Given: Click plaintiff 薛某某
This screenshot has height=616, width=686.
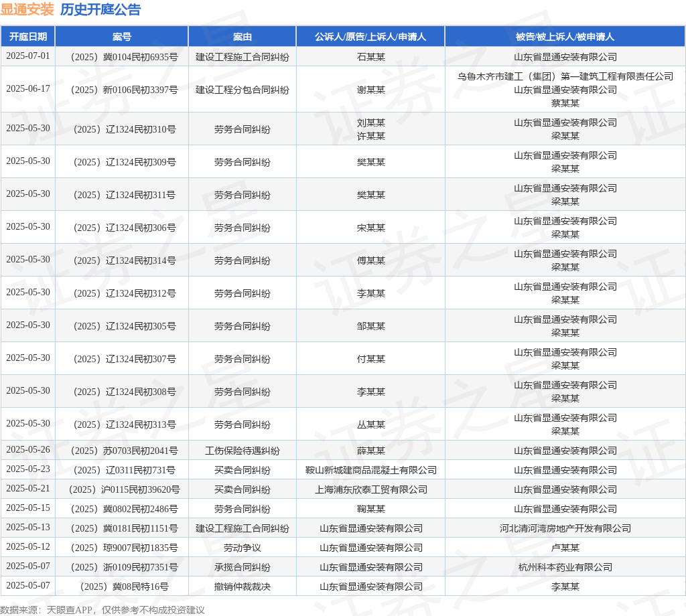Looking at the screenshot, I should (371, 451).
